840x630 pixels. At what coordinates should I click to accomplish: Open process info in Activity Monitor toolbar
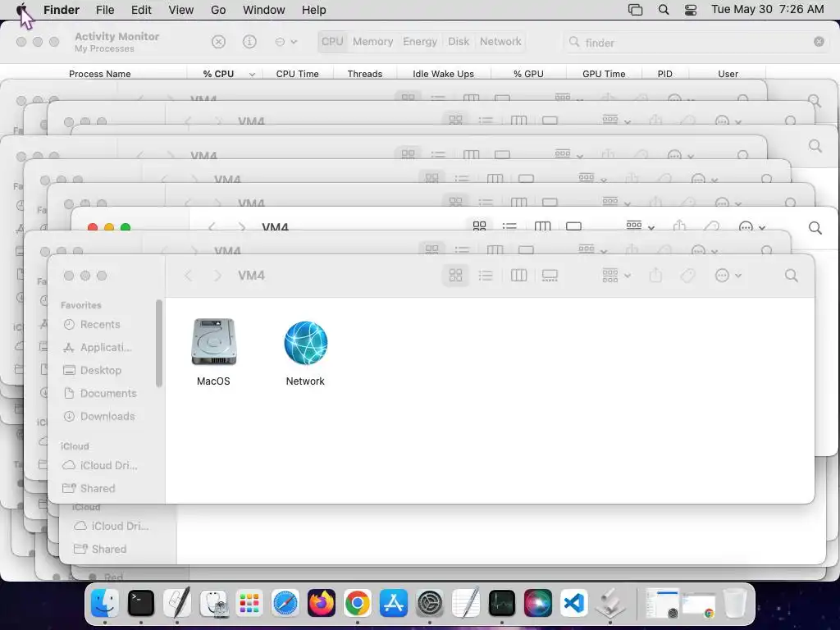coord(249,42)
